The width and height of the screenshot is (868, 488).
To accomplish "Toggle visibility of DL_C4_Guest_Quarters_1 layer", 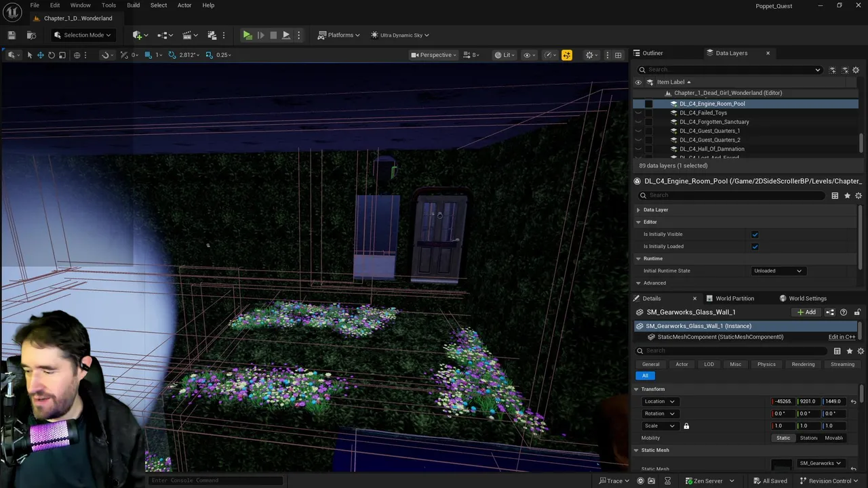I will pos(638,131).
